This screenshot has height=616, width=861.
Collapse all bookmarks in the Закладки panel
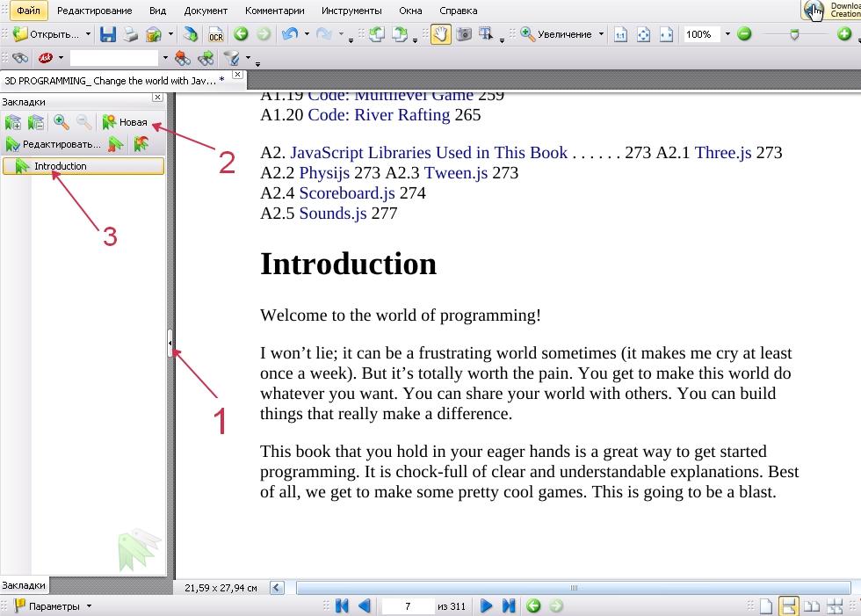click(x=36, y=122)
